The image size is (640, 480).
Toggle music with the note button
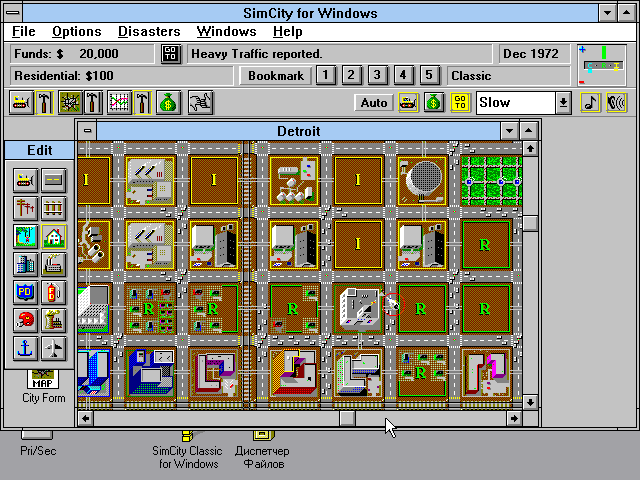(591, 102)
